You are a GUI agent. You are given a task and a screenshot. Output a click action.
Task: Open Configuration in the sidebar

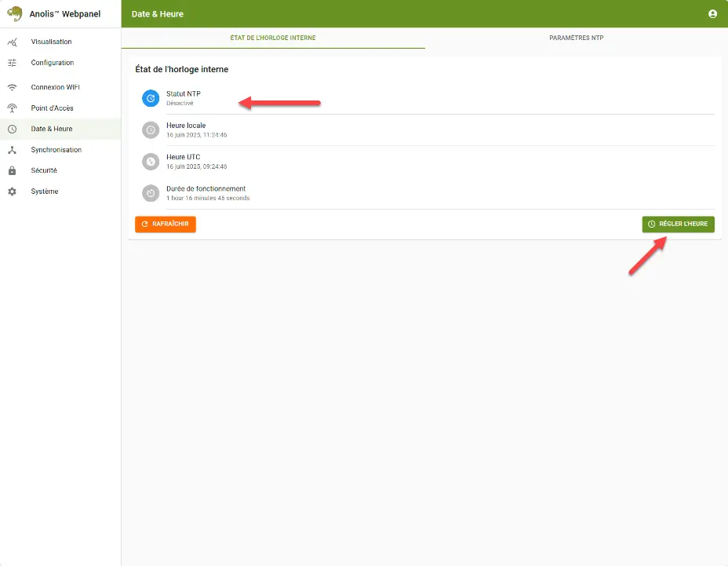[x=60, y=63]
